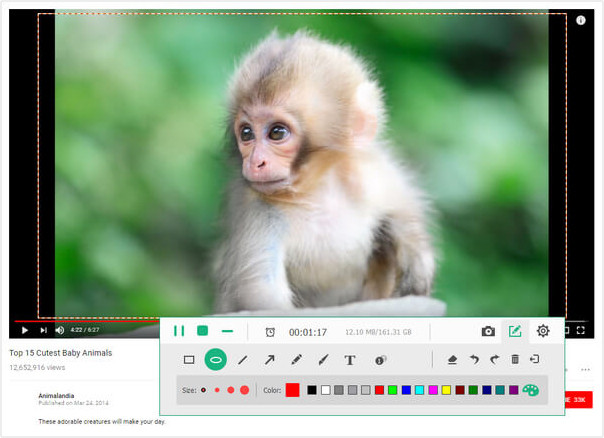
Task: Exit the drawing panel
Action: 535,359
